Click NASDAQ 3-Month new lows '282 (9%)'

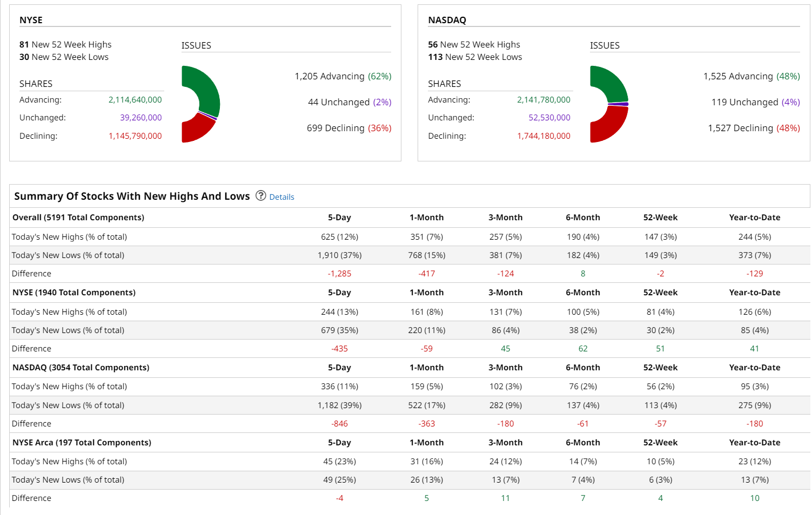coord(506,405)
